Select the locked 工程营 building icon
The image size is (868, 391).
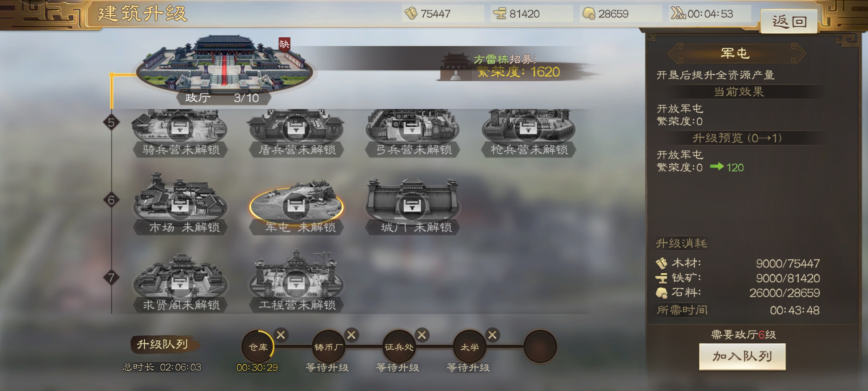click(x=296, y=281)
